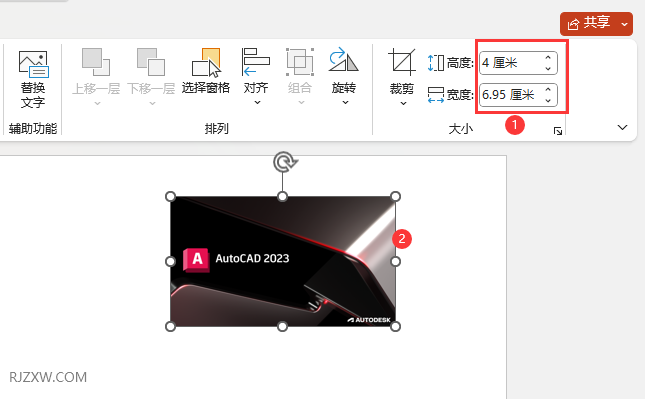645x399 pixels.
Task: Open the 组合 dropdown arrow
Action: tap(301, 102)
